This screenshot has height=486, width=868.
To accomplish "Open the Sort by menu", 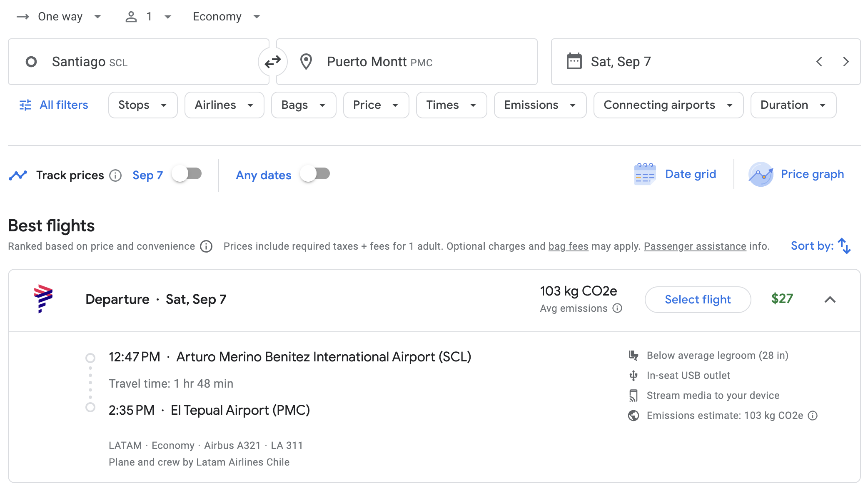I will pyautogui.click(x=821, y=246).
